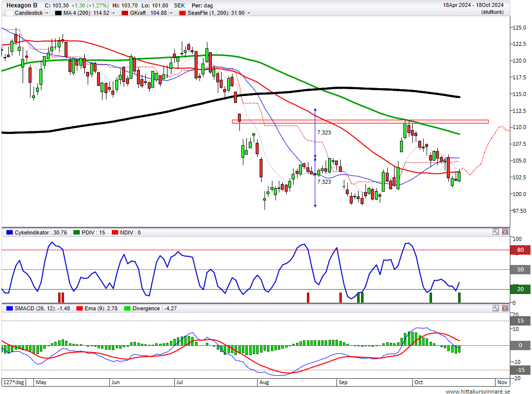Close the Cykelindikator indicator panel
This screenshot has height=394, width=532.
[505, 232]
